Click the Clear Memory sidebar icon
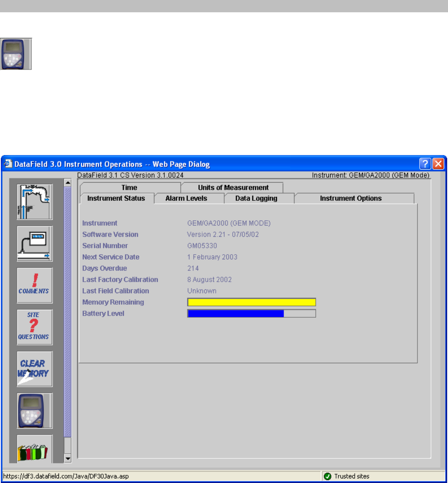The width and height of the screenshot is (448, 483). pyautogui.click(x=34, y=369)
